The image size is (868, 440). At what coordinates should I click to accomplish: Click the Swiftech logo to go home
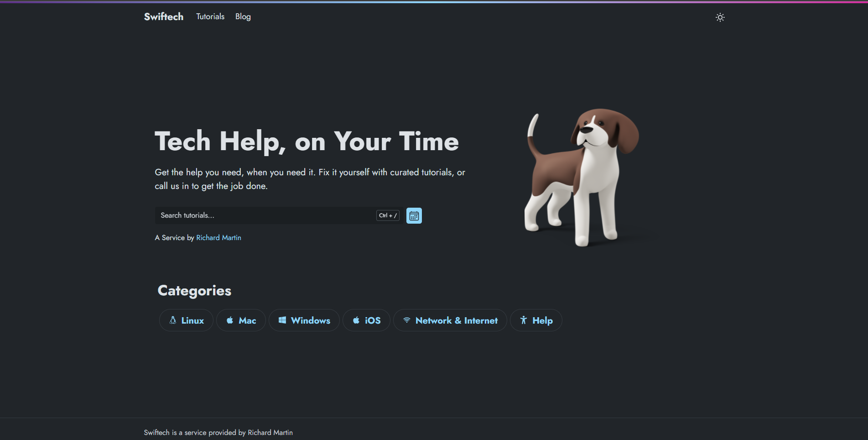point(163,16)
